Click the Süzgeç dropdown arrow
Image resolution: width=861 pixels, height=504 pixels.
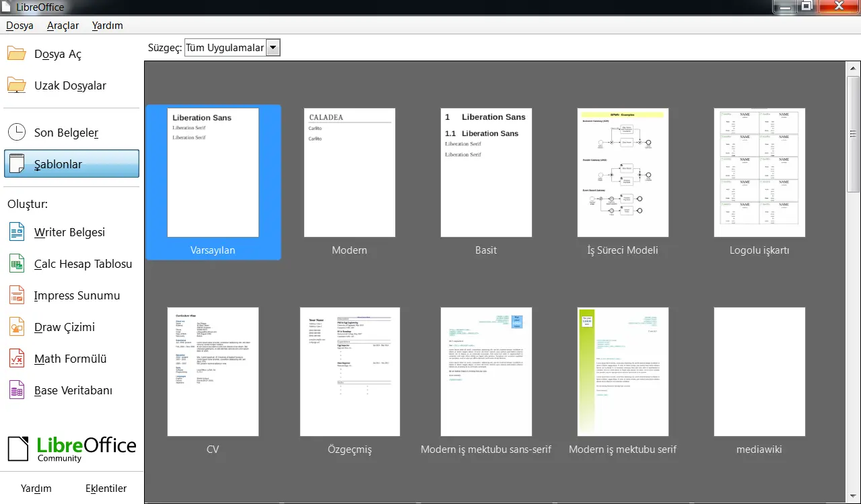(273, 48)
